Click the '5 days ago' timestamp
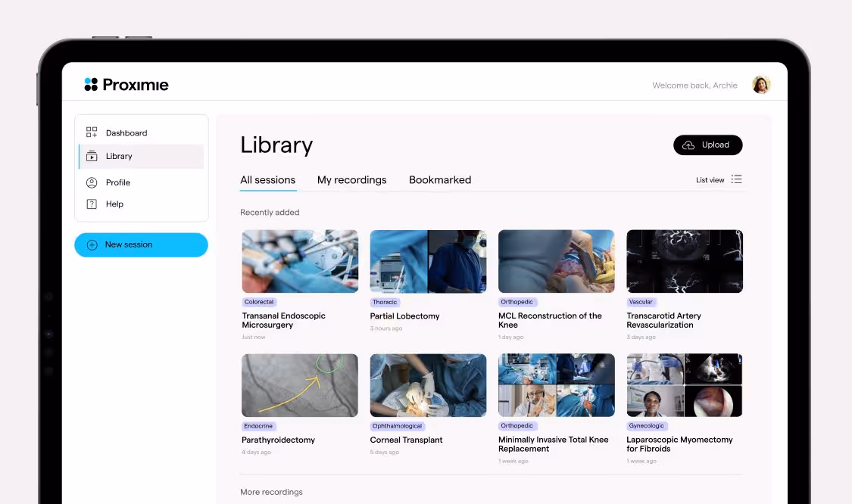This screenshot has height=504, width=852. [x=385, y=453]
